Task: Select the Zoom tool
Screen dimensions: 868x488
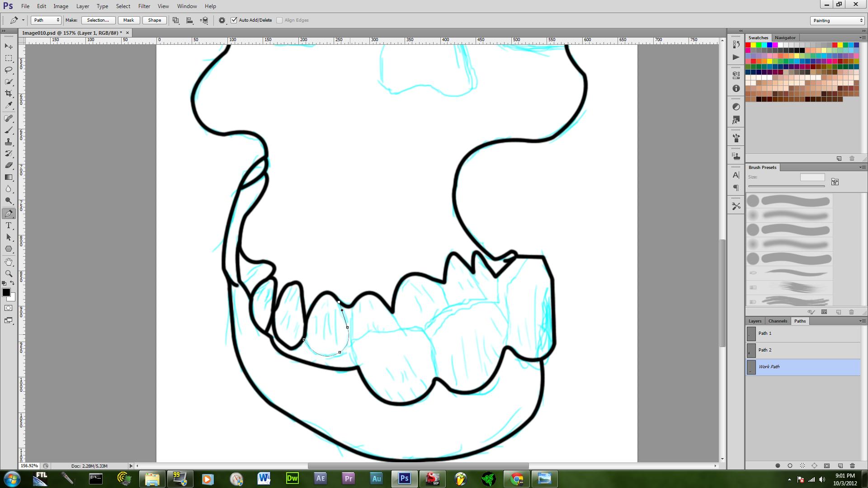Action: pyautogui.click(x=9, y=274)
